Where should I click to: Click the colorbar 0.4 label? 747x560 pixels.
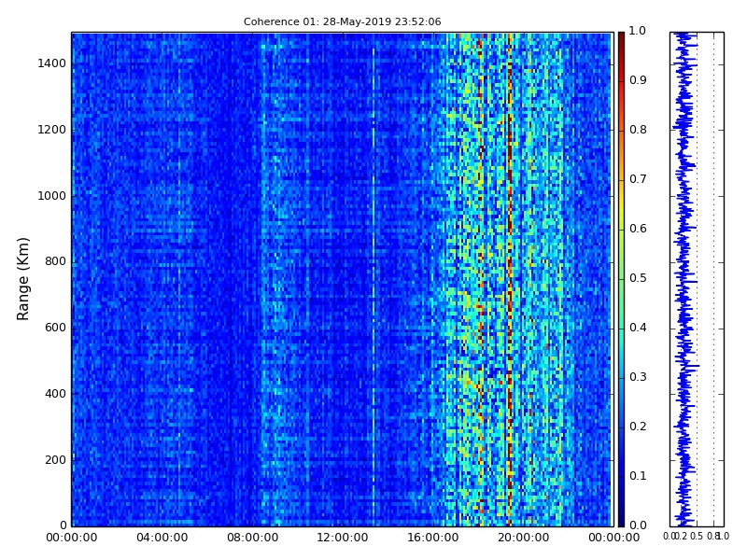(x=638, y=328)
